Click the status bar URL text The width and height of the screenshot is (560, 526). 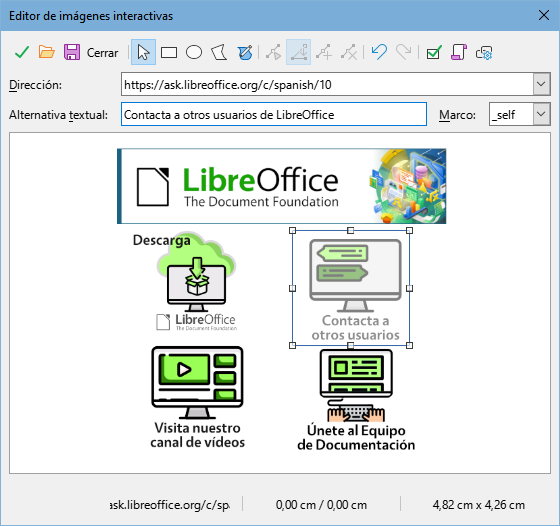click(x=170, y=505)
